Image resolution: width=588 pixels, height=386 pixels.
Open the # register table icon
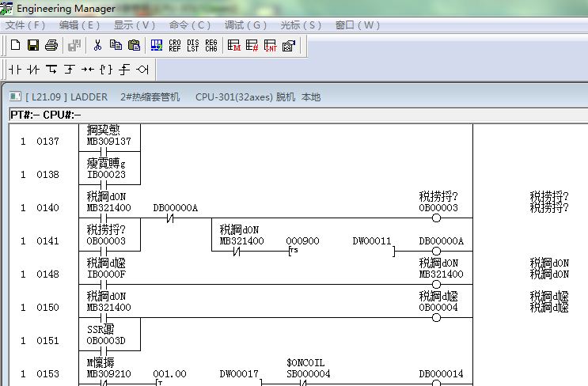click(x=252, y=45)
